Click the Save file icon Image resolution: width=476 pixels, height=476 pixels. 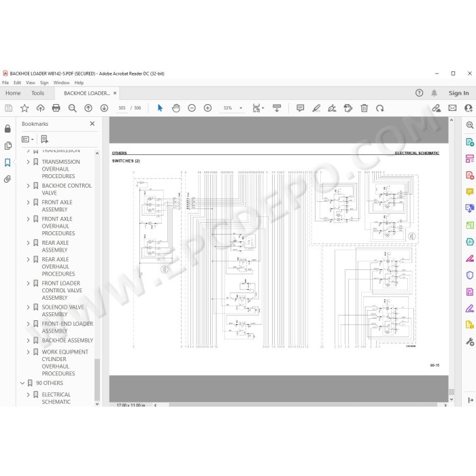[x=8, y=108]
